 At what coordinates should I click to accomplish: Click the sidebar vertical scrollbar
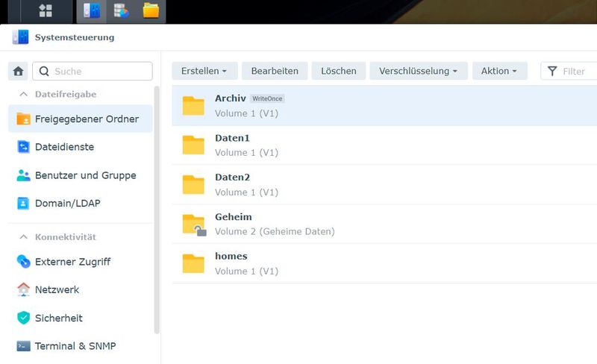click(157, 210)
